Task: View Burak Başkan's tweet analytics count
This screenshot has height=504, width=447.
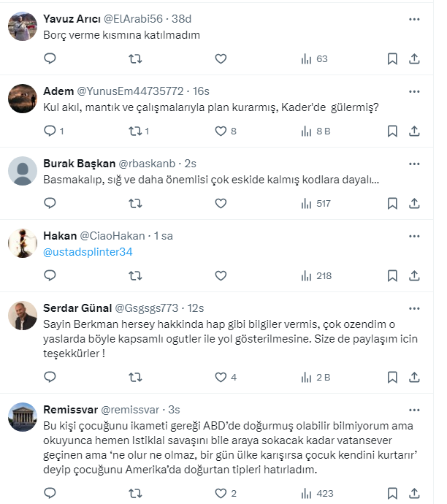Action: (316, 203)
